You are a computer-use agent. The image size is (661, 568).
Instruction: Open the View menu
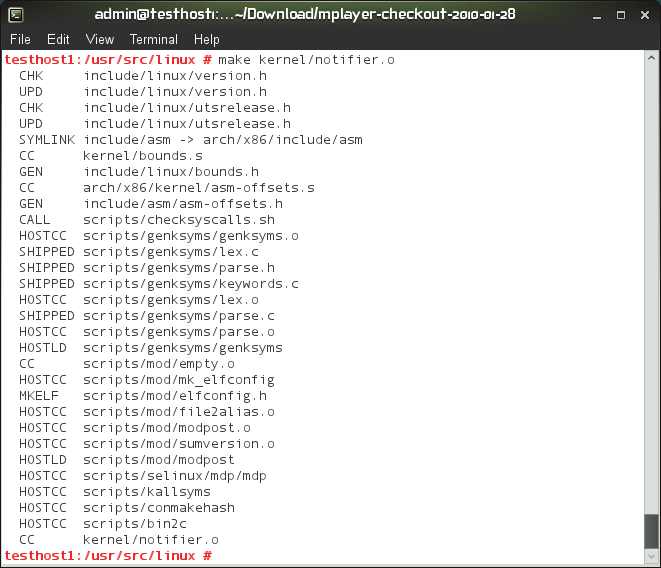click(x=99, y=39)
